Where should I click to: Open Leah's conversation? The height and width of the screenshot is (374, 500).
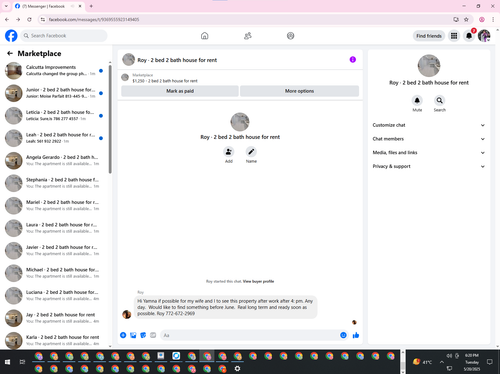pos(55,138)
